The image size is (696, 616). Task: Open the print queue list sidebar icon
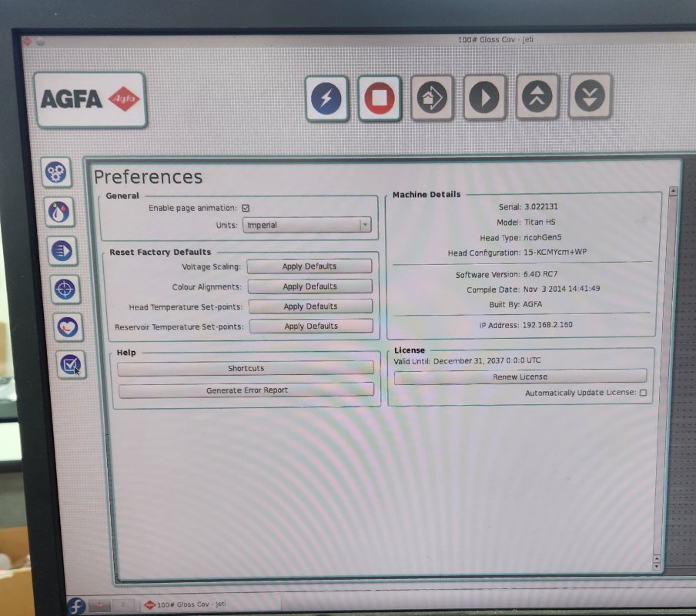(62, 251)
